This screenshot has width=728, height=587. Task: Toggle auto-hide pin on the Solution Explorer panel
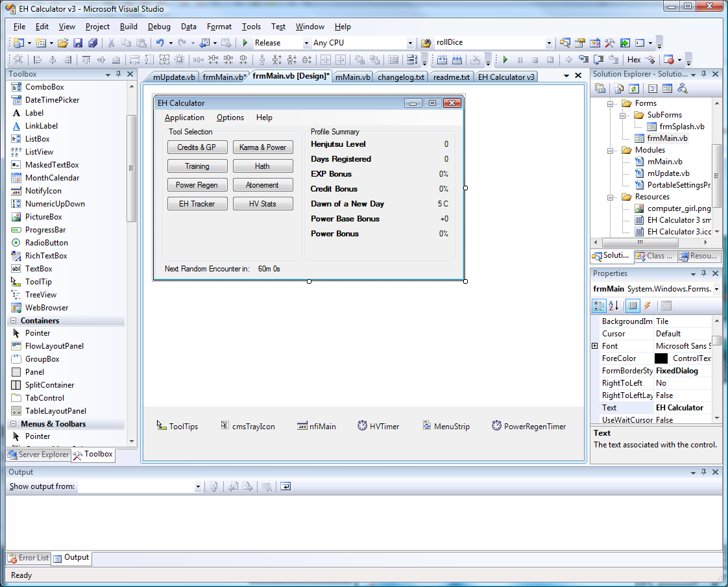coord(704,74)
